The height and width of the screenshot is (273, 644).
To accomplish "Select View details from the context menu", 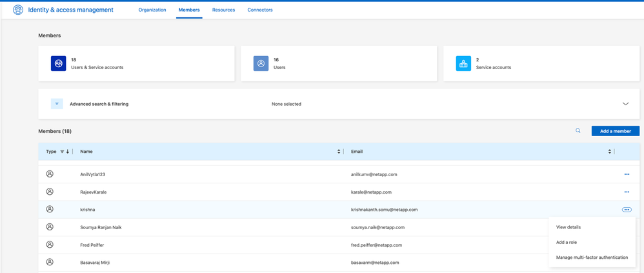I will pyautogui.click(x=569, y=227).
